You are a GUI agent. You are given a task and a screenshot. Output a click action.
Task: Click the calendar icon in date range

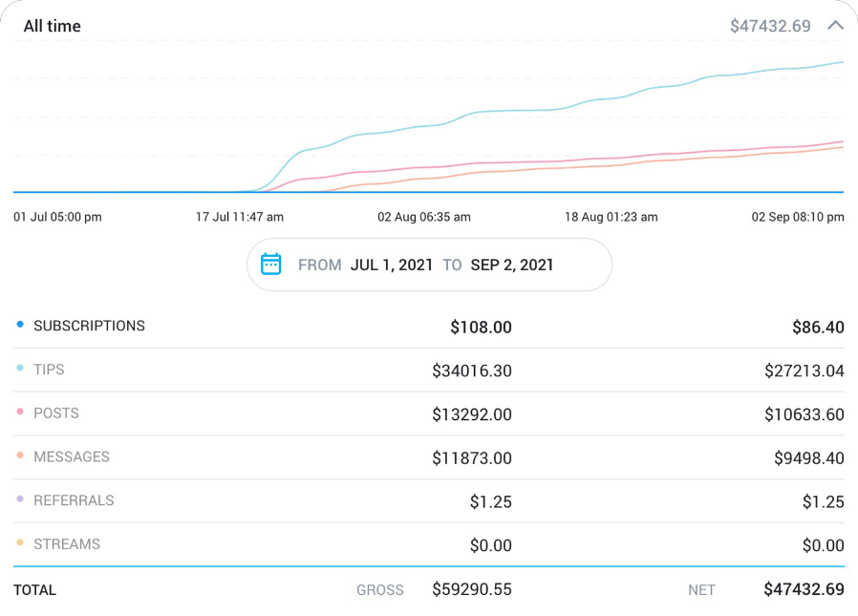click(x=271, y=265)
